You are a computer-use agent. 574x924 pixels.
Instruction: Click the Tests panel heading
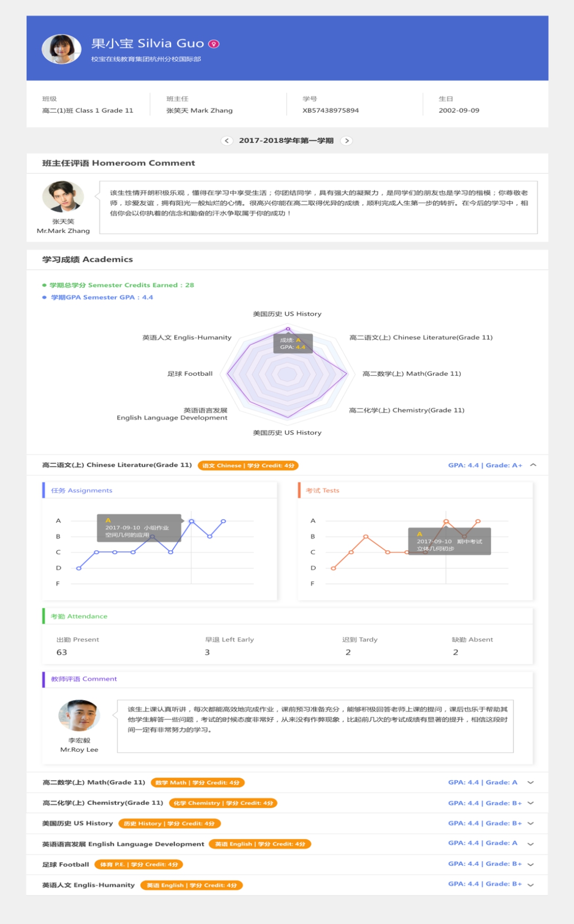point(323,491)
